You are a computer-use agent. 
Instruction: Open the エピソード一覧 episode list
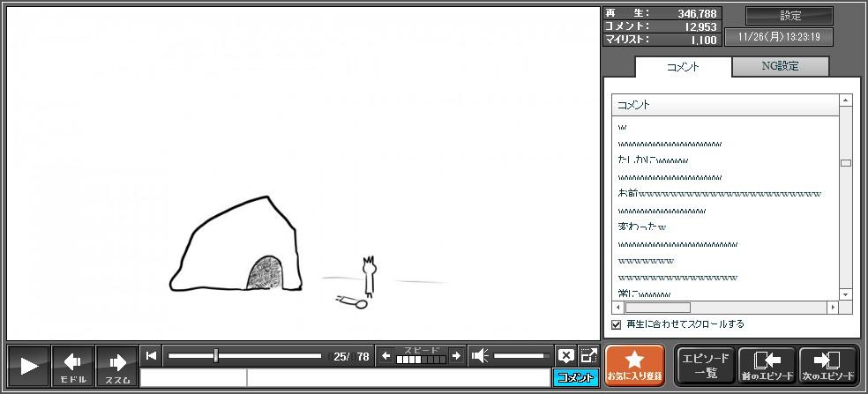(705, 366)
